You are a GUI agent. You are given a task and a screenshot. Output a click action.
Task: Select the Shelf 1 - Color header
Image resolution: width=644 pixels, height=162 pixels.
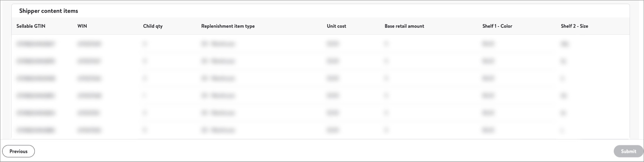click(x=497, y=26)
